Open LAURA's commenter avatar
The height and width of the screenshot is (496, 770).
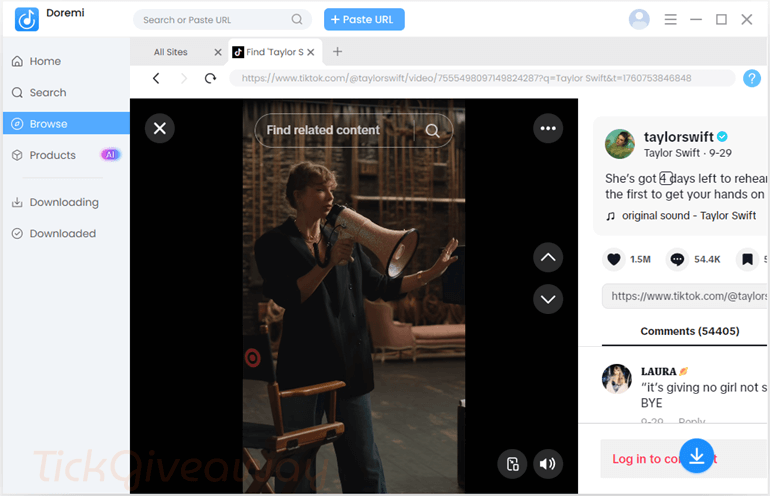point(617,379)
